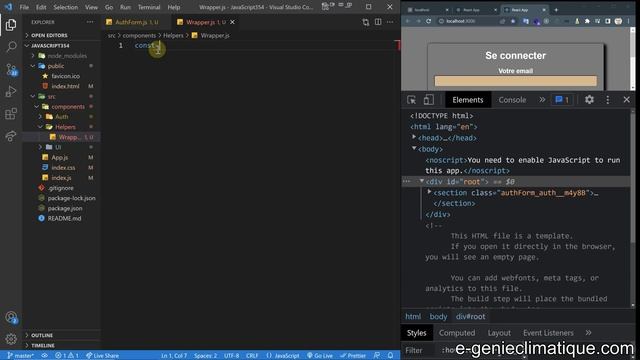Switch to the Computed styles tab

pyautogui.click(x=457, y=333)
